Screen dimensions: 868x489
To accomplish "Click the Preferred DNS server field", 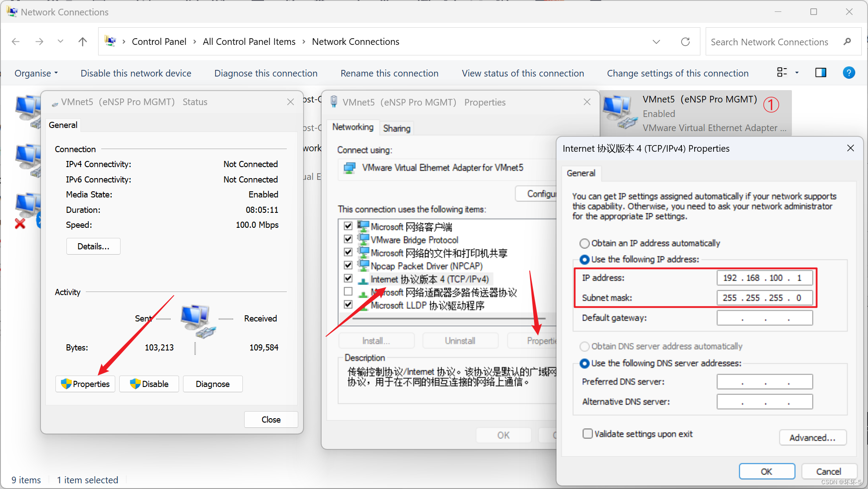I will coord(765,382).
